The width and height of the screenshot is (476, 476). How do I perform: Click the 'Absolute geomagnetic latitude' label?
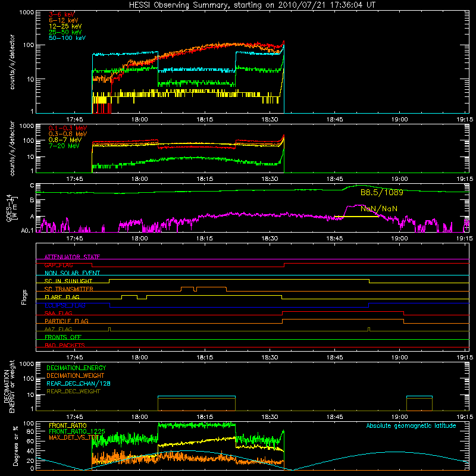[411, 426]
